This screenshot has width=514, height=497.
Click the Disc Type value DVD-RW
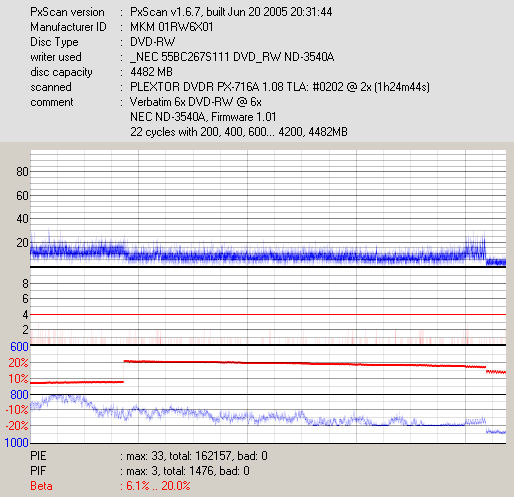pos(152,42)
